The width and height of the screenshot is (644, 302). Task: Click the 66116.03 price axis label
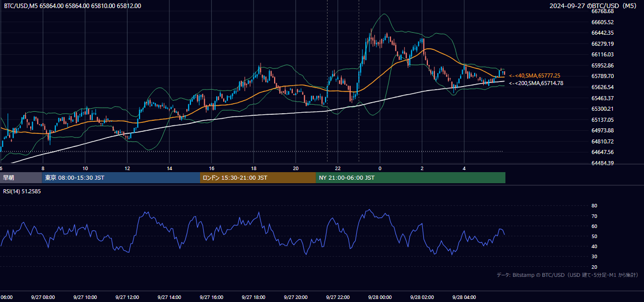(x=602, y=54)
